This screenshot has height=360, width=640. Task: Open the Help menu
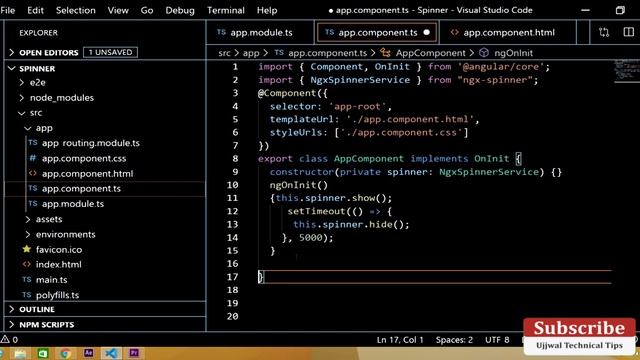pos(267,10)
